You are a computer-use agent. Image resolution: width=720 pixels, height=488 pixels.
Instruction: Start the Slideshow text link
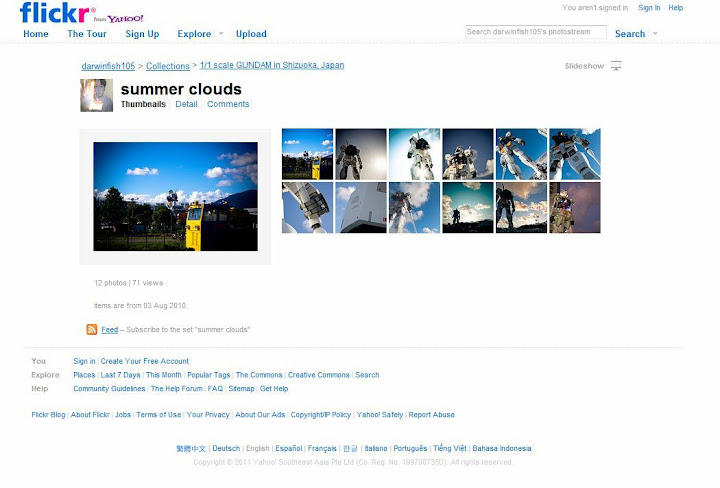tap(584, 66)
